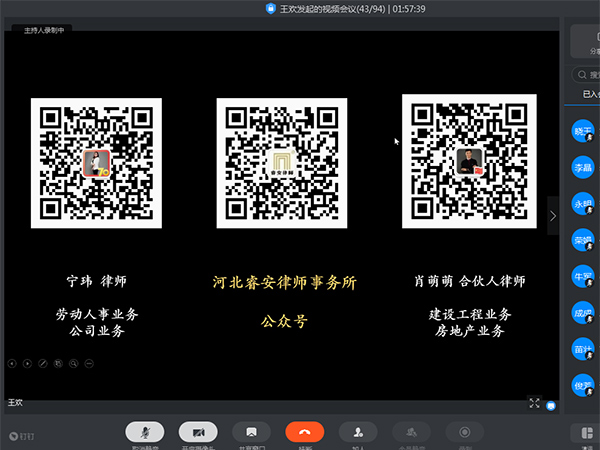Image resolution: width=600 pixels, height=450 pixels.
Task: Enter fullscreen on the shared screen
Action: 534,403
